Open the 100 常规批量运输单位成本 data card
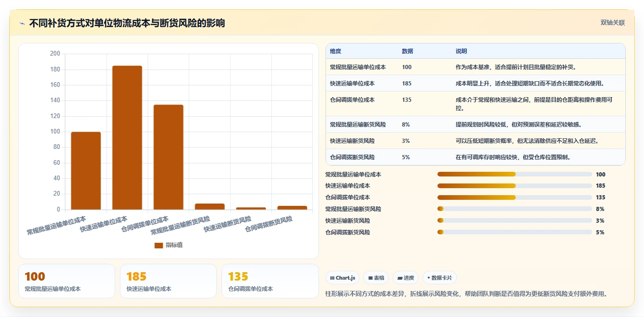 coord(67,281)
